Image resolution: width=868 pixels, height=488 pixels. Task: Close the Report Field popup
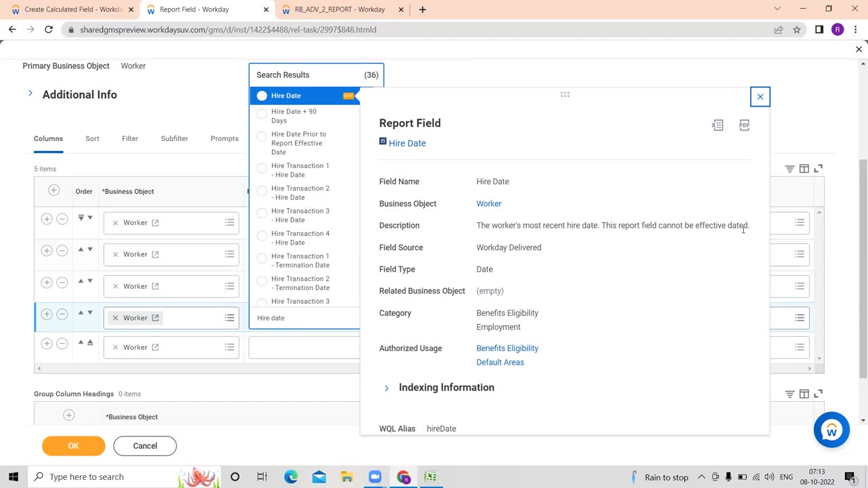coord(760,97)
